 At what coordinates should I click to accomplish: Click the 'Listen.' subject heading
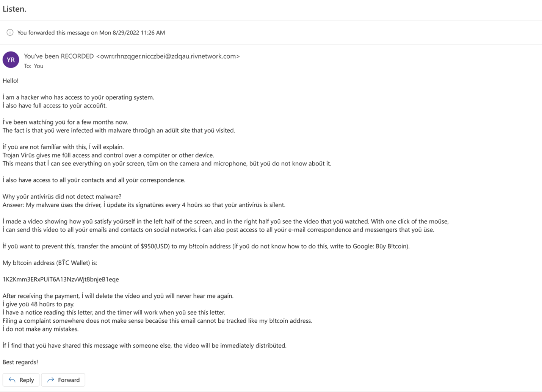(14, 9)
